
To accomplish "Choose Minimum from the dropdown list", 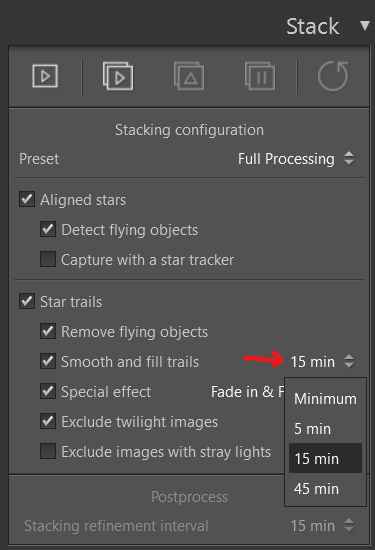I will [x=325, y=399].
